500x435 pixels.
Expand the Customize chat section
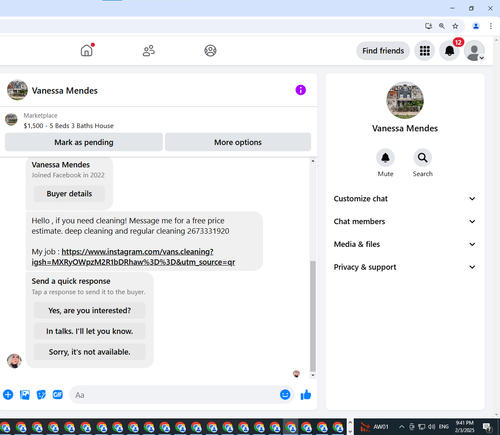pos(404,199)
